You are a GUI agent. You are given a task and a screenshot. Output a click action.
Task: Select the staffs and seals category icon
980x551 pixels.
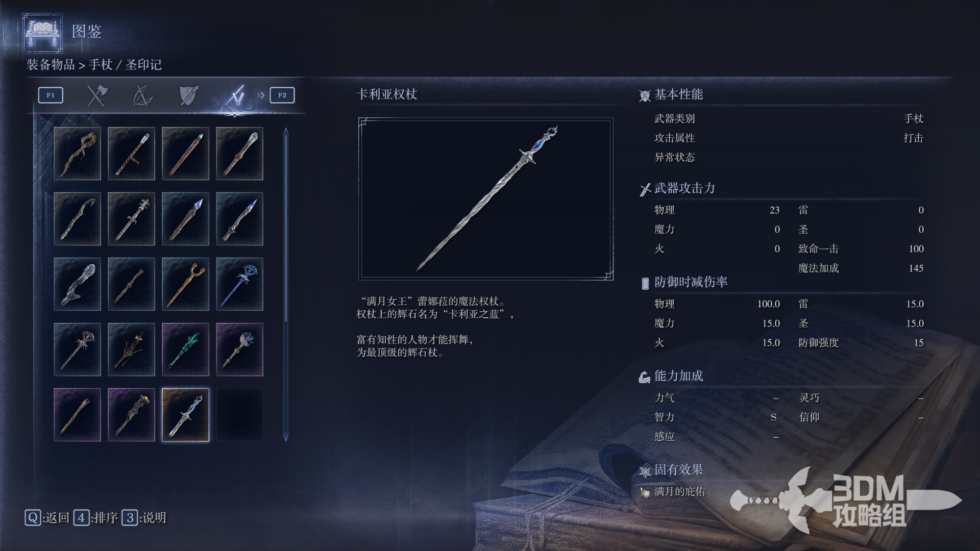click(235, 95)
